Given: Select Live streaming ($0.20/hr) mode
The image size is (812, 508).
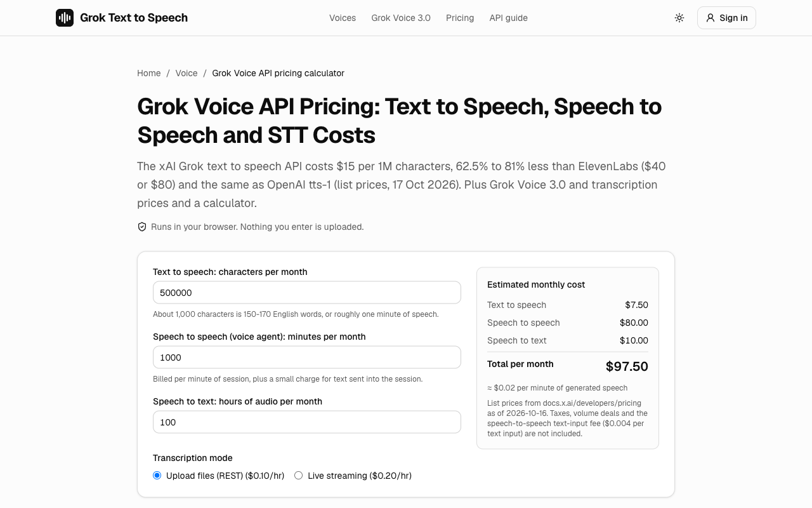Looking at the screenshot, I should [x=298, y=476].
